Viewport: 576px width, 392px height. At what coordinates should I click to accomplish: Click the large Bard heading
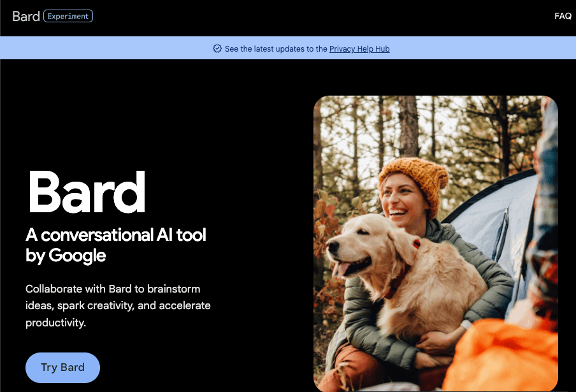coord(87,192)
